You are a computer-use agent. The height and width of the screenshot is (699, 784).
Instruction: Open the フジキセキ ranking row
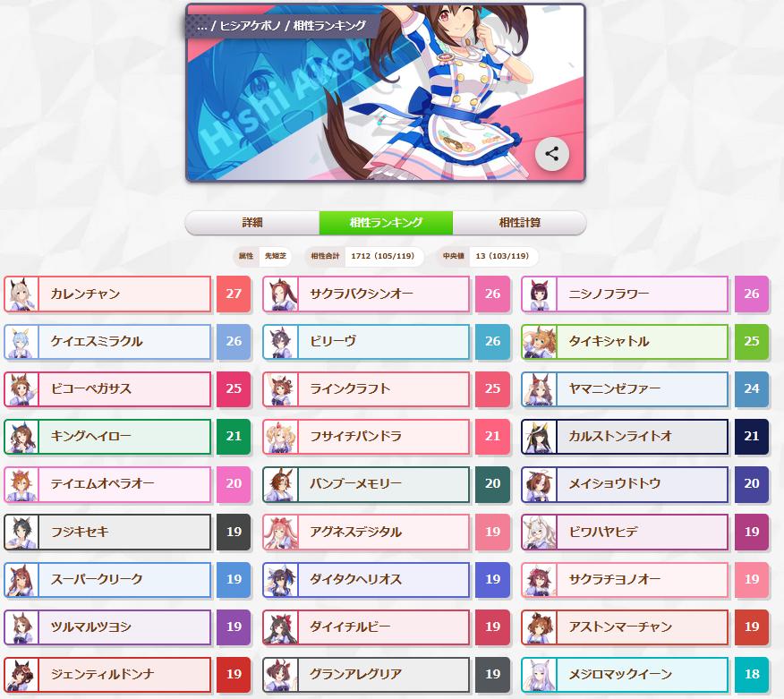coord(107,532)
